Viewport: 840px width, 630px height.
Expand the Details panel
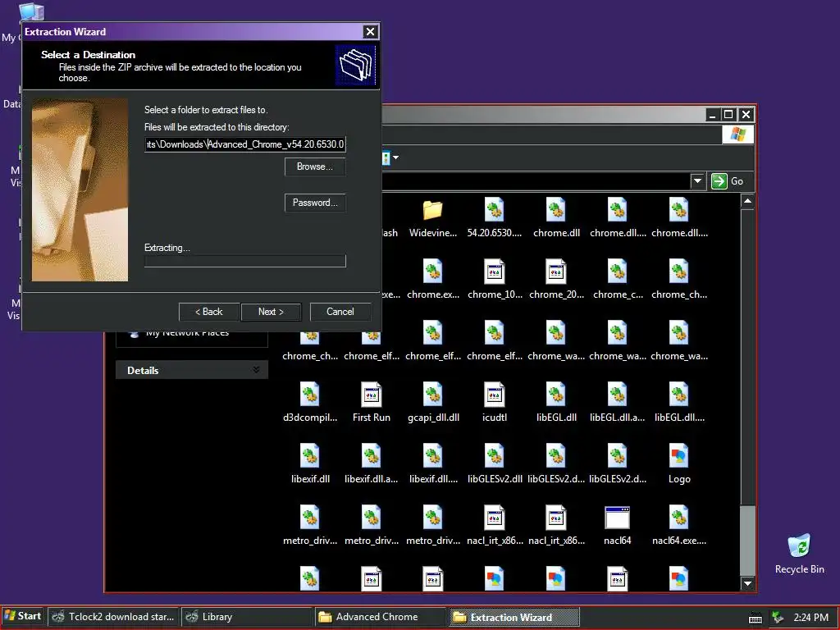tap(256, 370)
